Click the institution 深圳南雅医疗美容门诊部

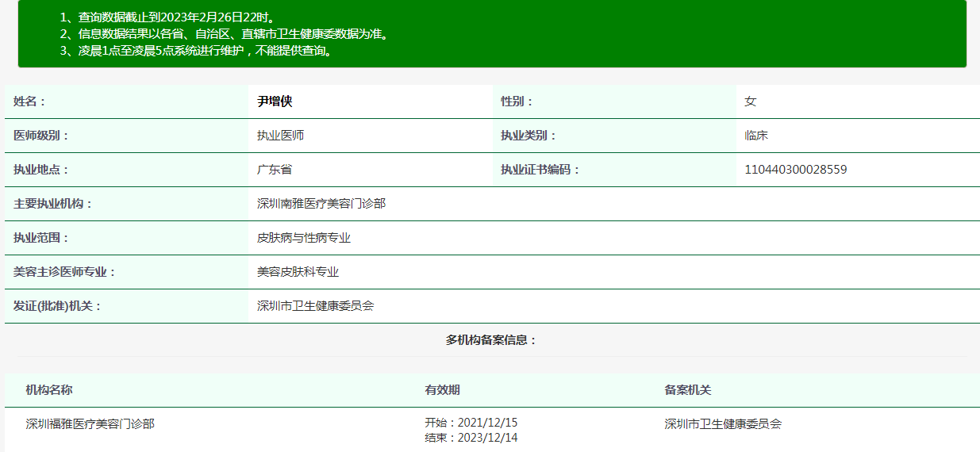pyautogui.click(x=321, y=204)
